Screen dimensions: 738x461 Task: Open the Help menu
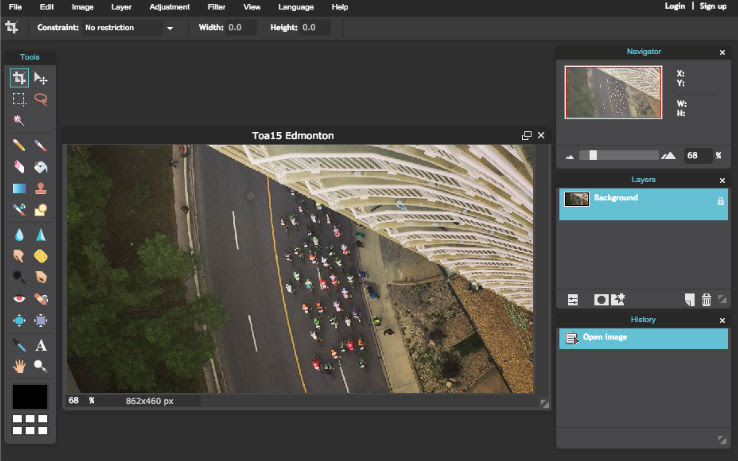[x=339, y=7]
